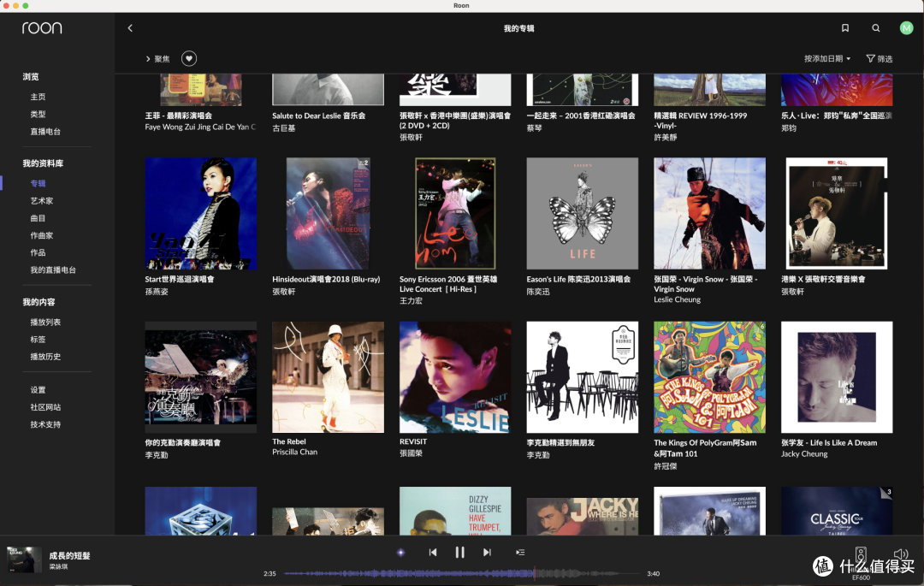Expand the 聚焦 focus panel
The width and height of the screenshot is (924, 586).
pyautogui.click(x=158, y=59)
